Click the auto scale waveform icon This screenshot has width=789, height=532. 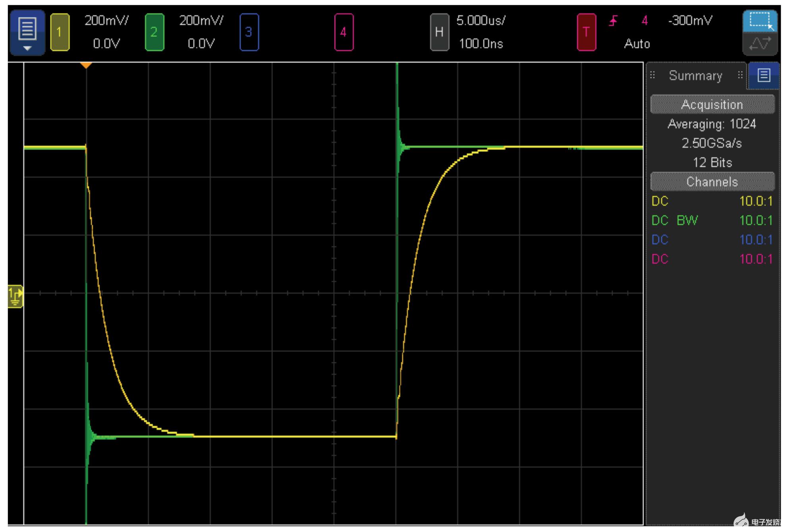tap(760, 44)
